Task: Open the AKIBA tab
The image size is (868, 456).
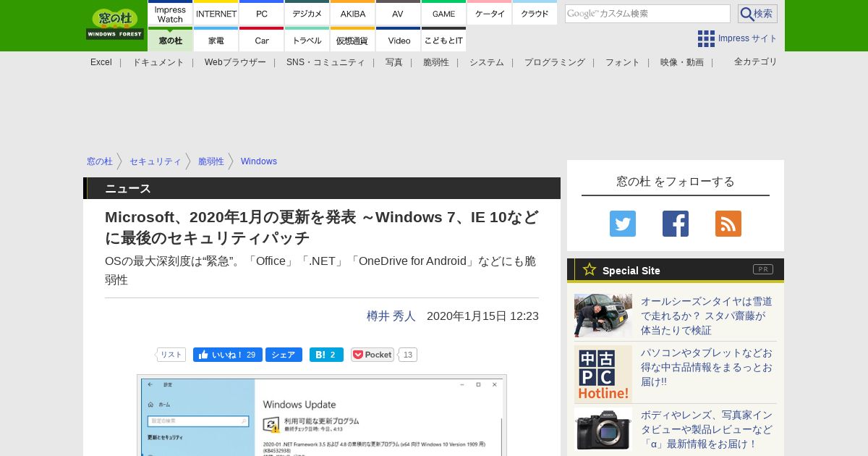Action: [x=353, y=14]
